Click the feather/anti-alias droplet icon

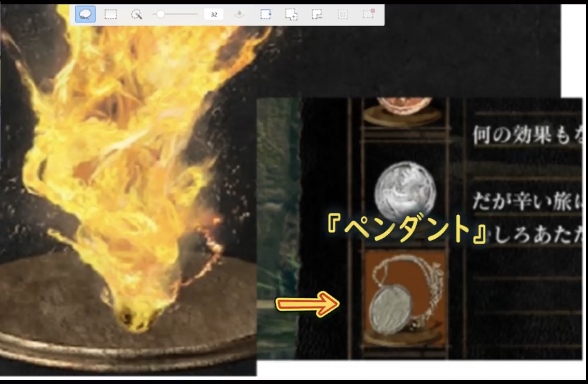click(x=239, y=14)
